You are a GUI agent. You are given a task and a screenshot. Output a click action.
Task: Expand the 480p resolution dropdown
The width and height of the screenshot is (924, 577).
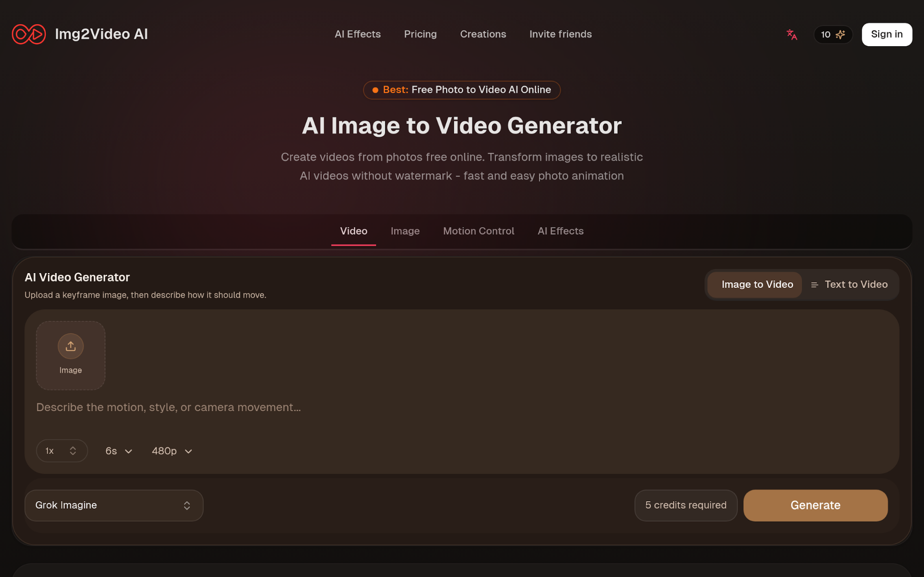tap(171, 451)
